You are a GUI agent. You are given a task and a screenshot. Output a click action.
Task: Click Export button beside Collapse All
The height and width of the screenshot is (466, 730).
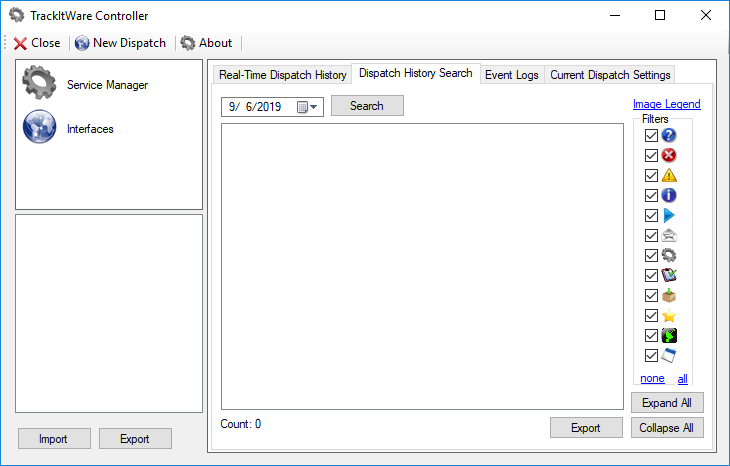pyautogui.click(x=586, y=428)
